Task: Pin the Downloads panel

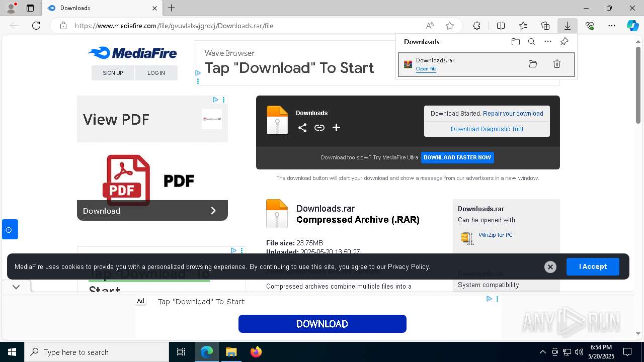Action: pyautogui.click(x=564, y=42)
